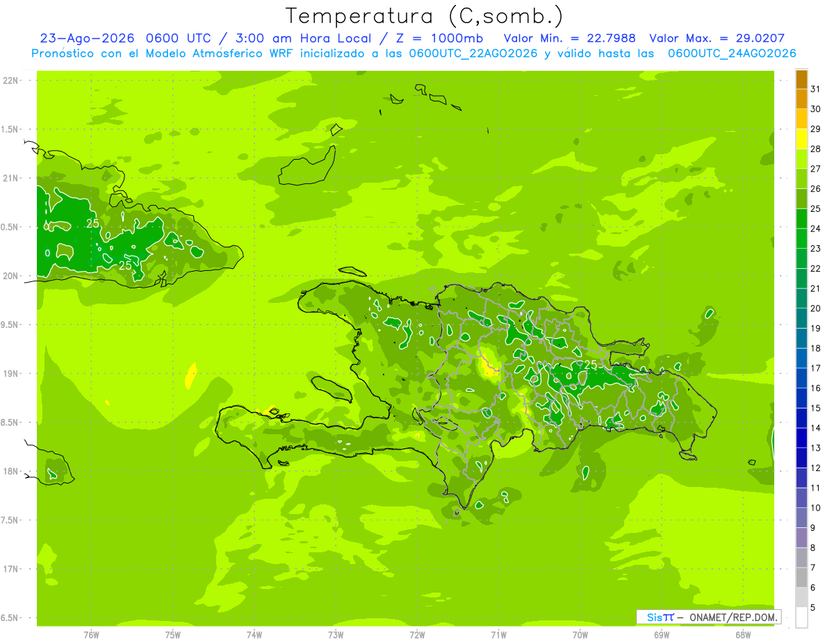Click the '13' value on the color legend

(816, 448)
